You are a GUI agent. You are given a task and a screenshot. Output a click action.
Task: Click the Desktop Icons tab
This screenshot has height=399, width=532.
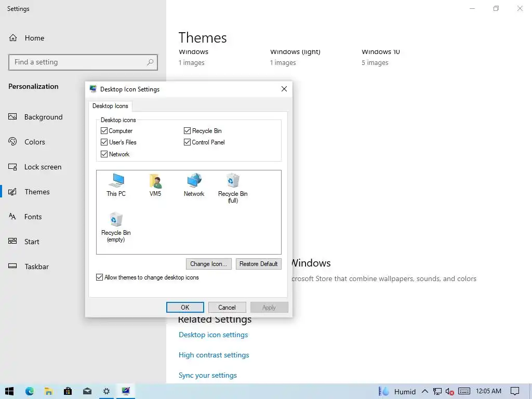pyautogui.click(x=110, y=106)
